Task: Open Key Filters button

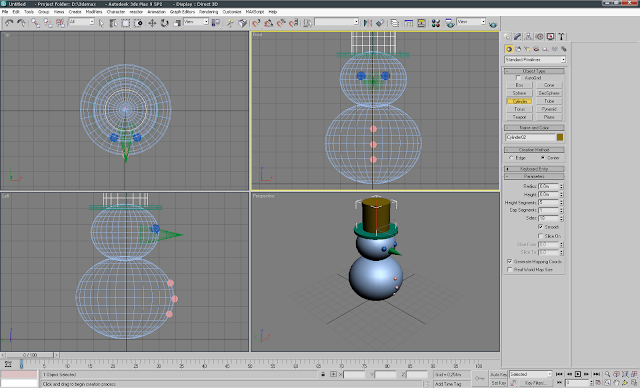Action: 536,383
